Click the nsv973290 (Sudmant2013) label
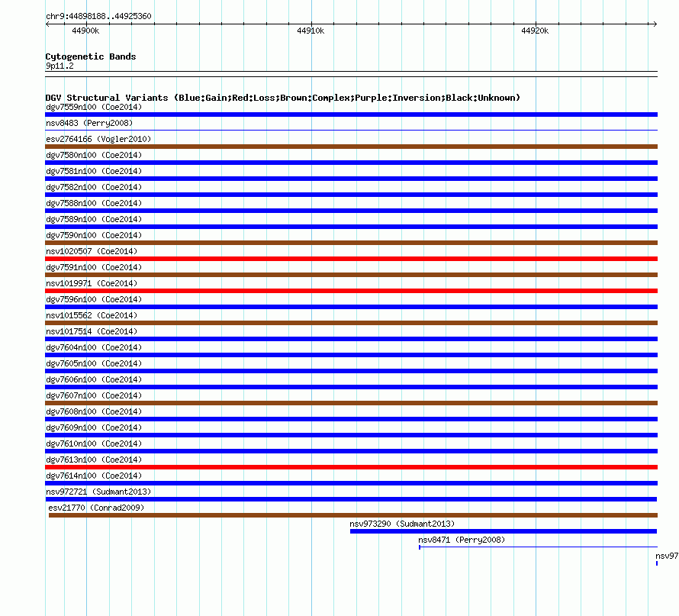The height and width of the screenshot is (616, 679). pyautogui.click(x=402, y=524)
